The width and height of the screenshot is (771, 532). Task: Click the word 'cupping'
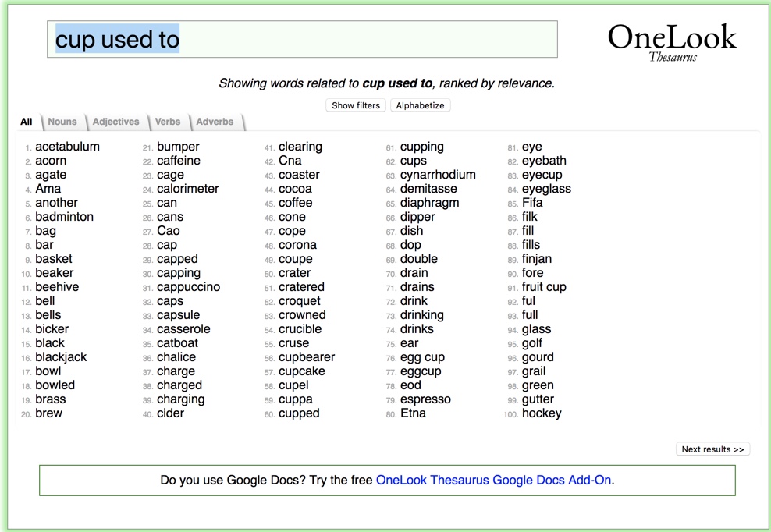(422, 147)
